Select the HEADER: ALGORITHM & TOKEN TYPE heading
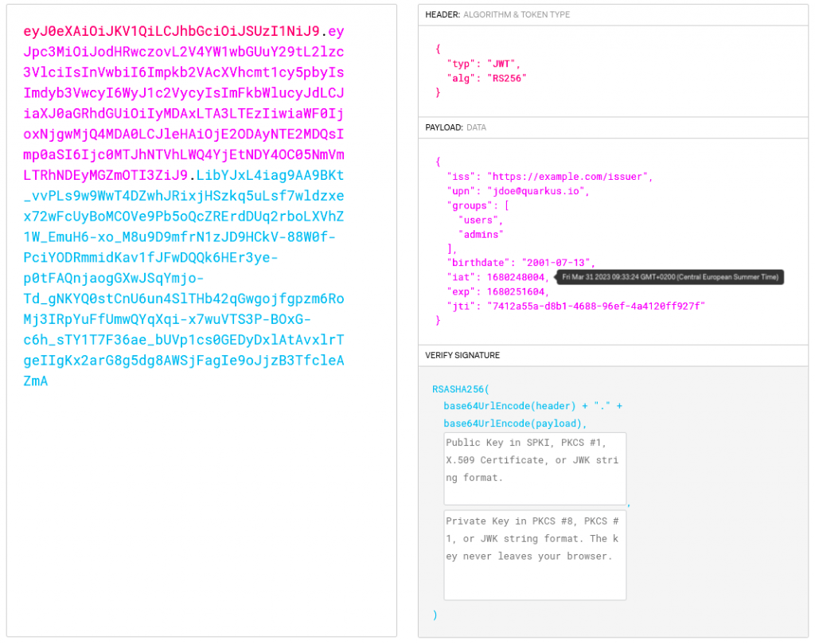This screenshot has width=815, height=644. (497, 15)
